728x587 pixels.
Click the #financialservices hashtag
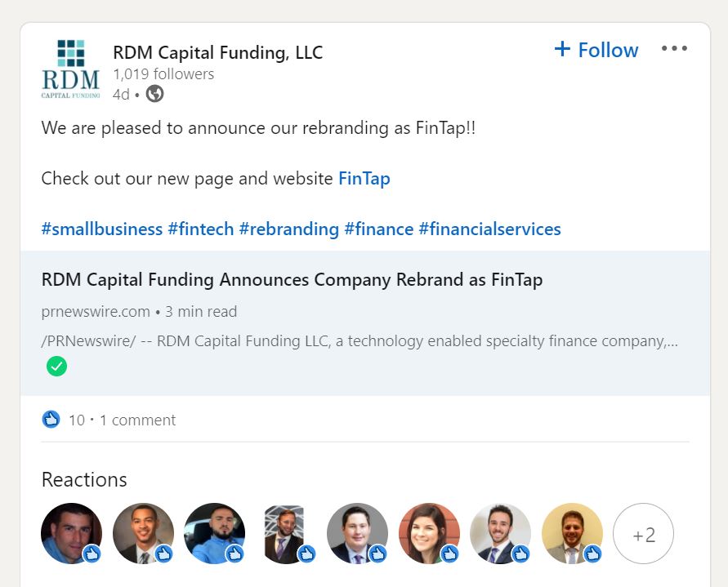(489, 229)
